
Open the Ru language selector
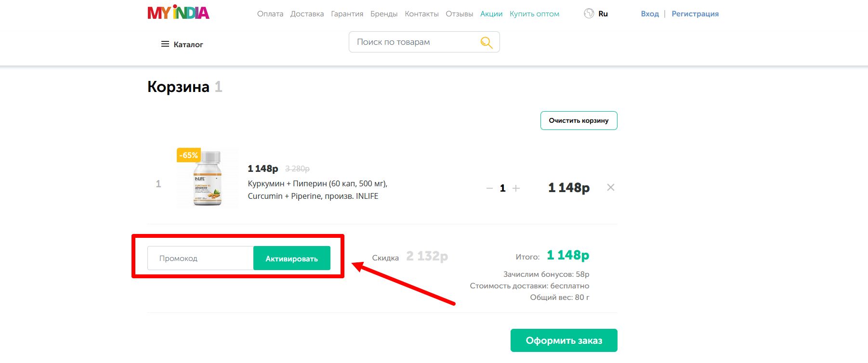coord(603,14)
